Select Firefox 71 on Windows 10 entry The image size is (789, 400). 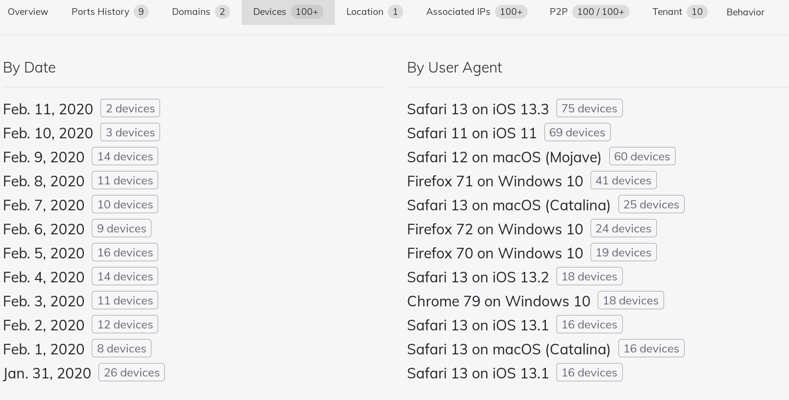[495, 181]
